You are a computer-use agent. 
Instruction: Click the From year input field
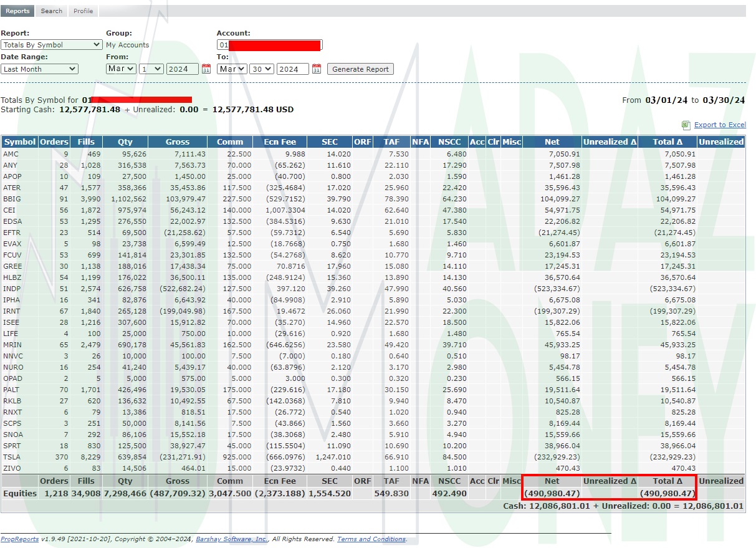(x=182, y=69)
